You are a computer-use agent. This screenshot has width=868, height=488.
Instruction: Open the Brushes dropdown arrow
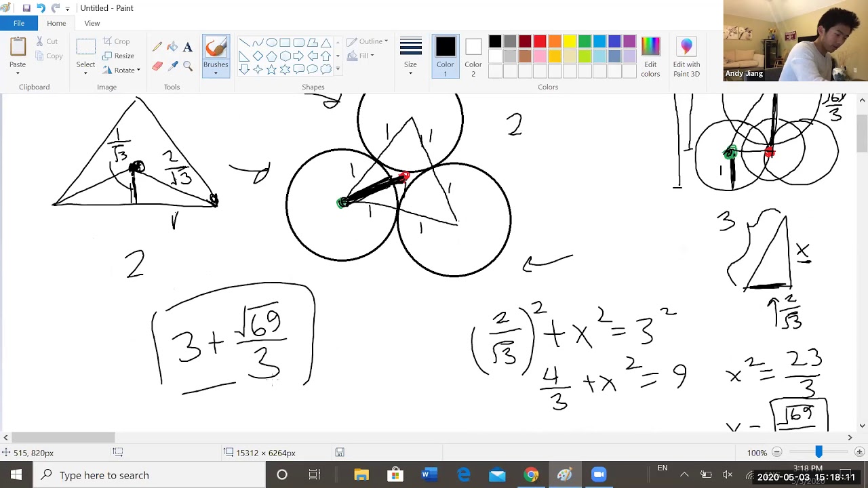click(x=216, y=73)
